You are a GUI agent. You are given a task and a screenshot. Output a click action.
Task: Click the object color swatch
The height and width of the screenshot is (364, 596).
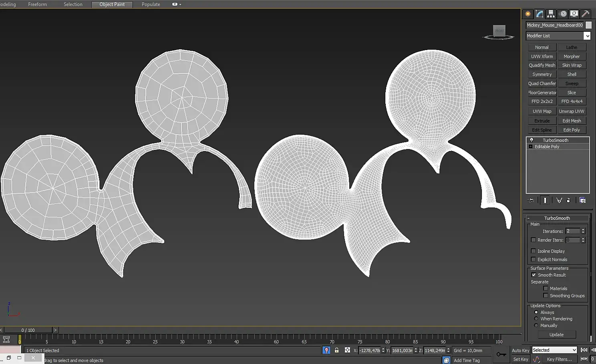click(x=588, y=25)
